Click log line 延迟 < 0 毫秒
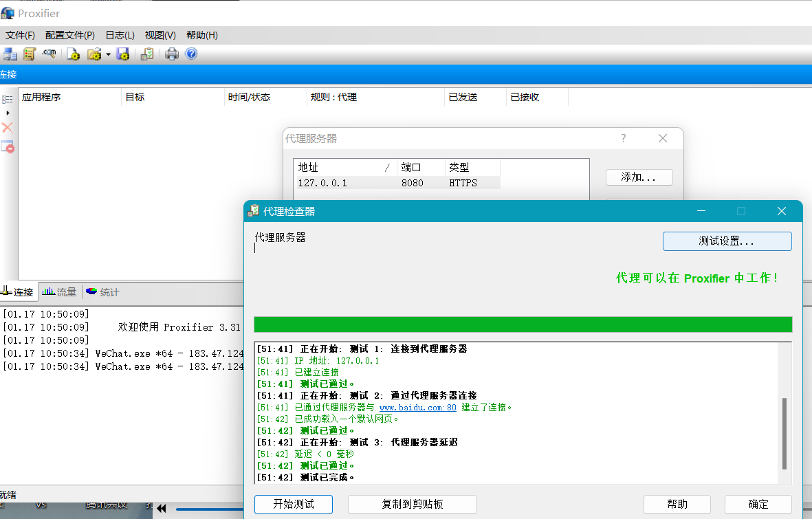The height and width of the screenshot is (519, 812). coord(305,454)
